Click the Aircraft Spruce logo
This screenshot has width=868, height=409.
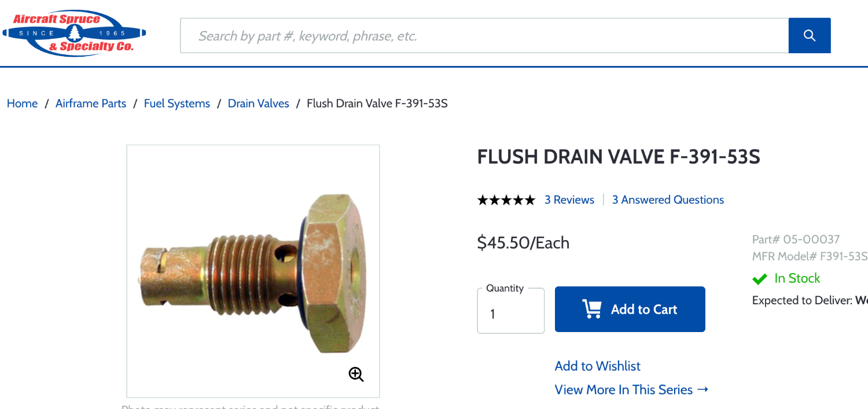coord(74,33)
